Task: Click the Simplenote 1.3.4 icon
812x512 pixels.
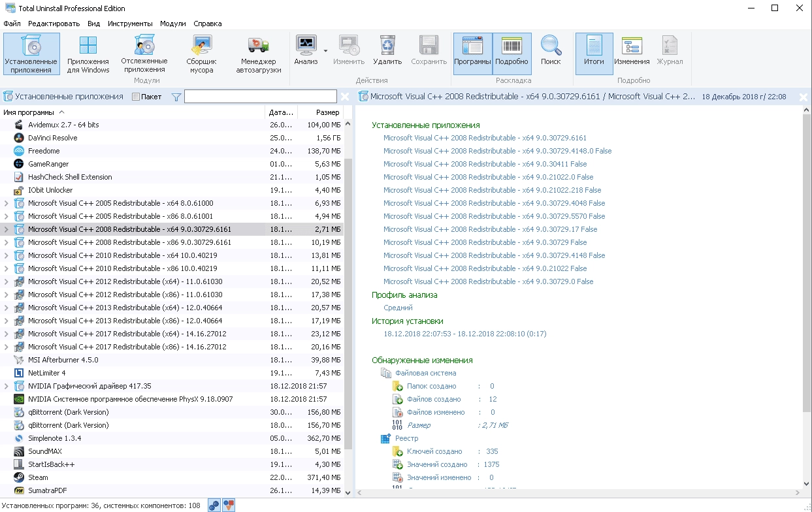Action: 19,438
